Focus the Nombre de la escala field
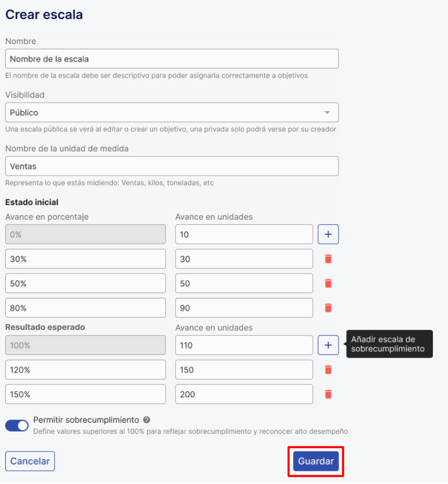This screenshot has width=448, height=484. (x=171, y=59)
